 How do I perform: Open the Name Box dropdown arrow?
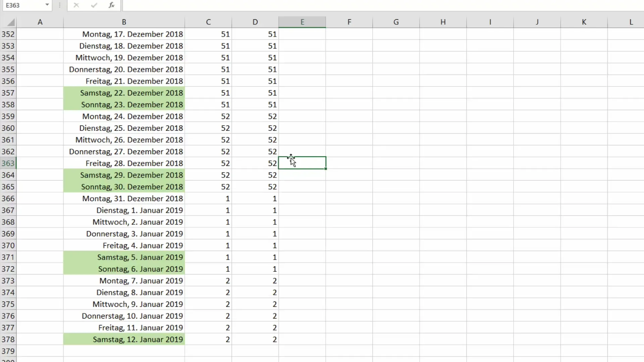[47, 5]
